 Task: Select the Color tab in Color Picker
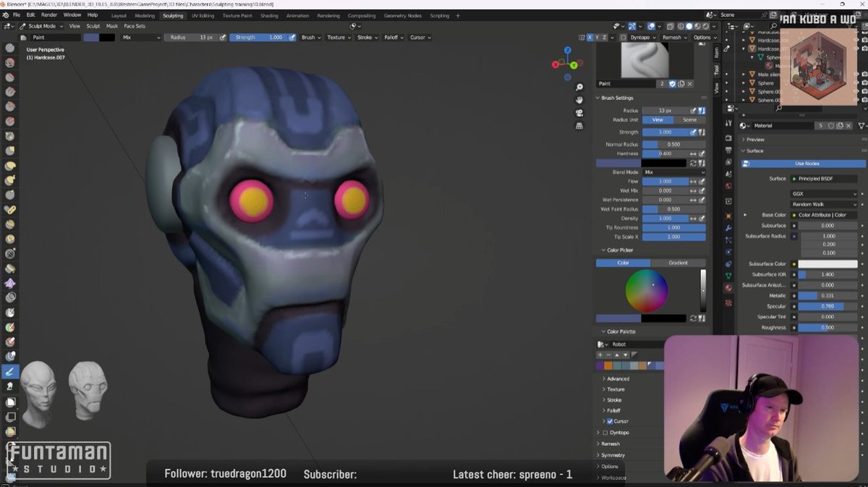point(623,263)
